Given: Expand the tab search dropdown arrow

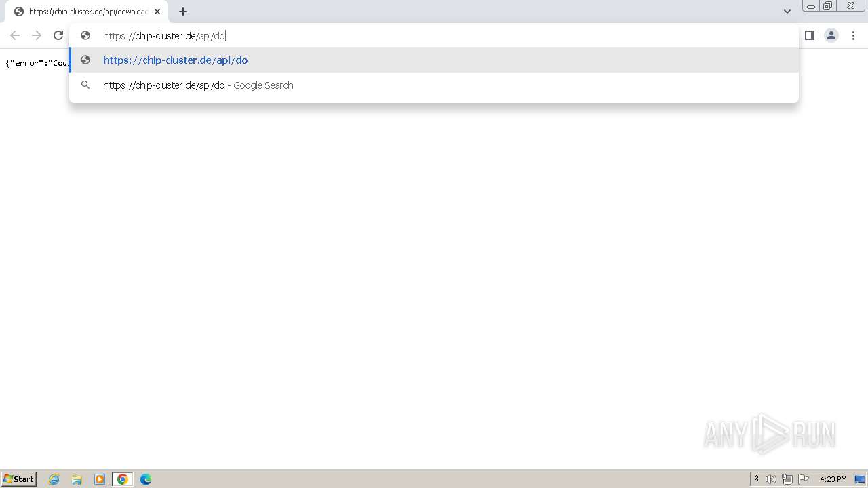Looking at the screenshot, I should coord(787,12).
